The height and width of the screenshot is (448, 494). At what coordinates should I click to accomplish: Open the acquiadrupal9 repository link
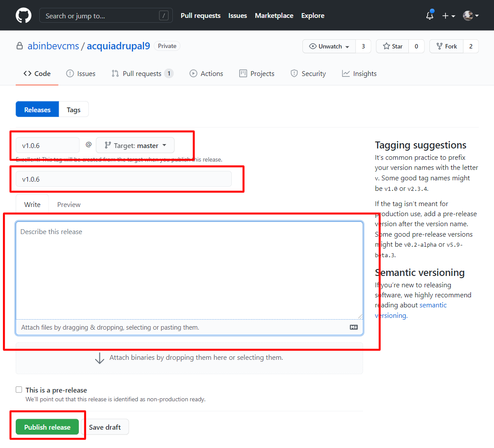tap(118, 46)
